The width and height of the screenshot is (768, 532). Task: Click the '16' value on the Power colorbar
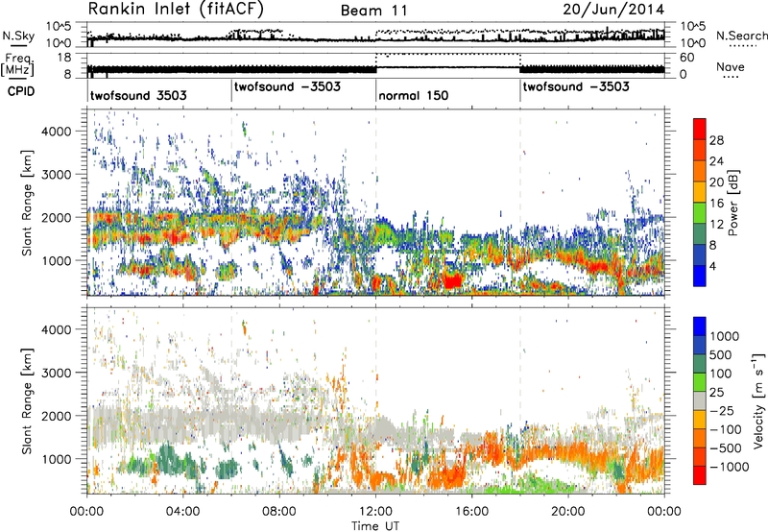pos(716,204)
